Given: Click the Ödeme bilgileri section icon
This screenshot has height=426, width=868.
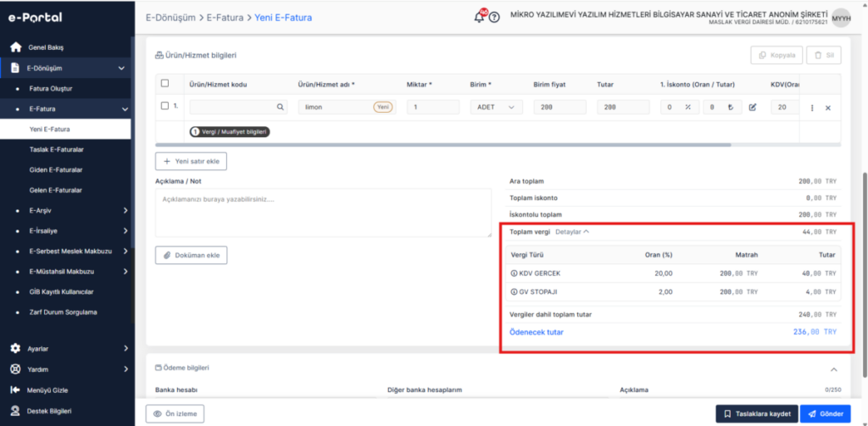Looking at the screenshot, I should pos(159,368).
